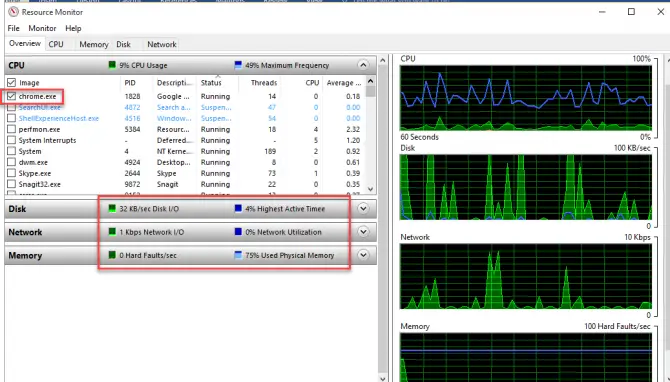Click the Memory hard faults graph
Viewport: 670px width, 382px height.
coord(526,358)
